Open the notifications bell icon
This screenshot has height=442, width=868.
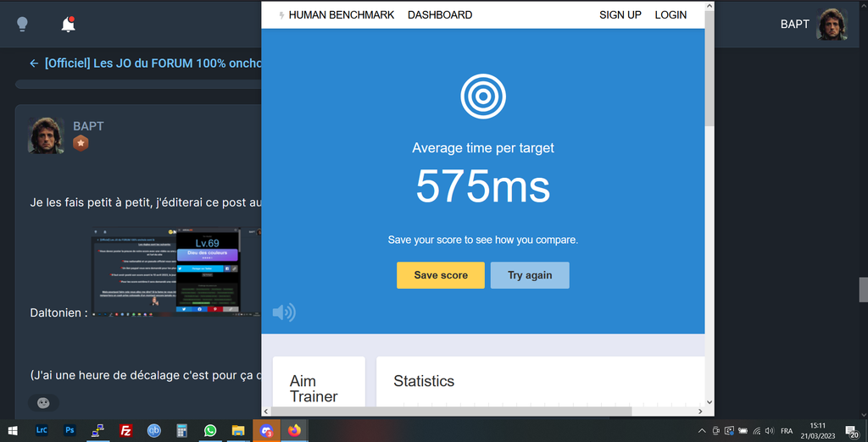pyautogui.click(x=68, y=25)
